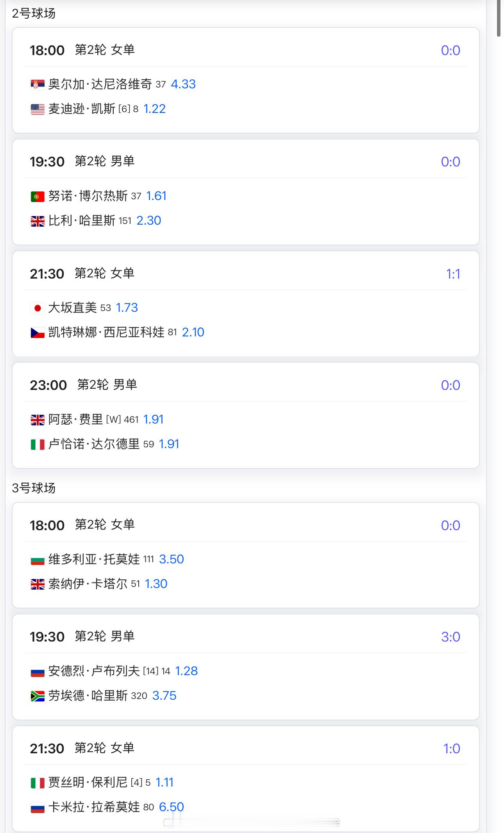Open player 大坂直美 profile

(x=73, y=308)
